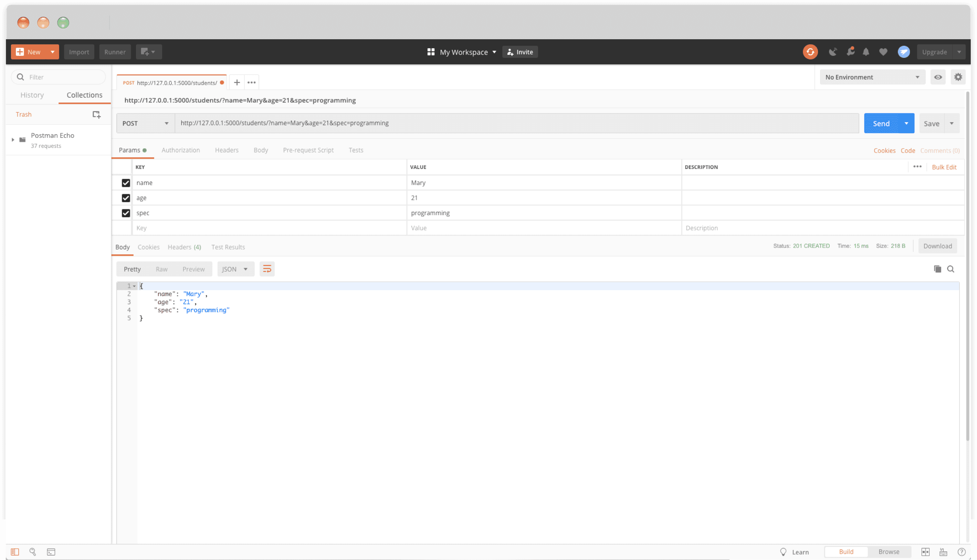Screen dimensions: 977x560
Task: Select the JSON format dropdown
Action: coord(235,269)
